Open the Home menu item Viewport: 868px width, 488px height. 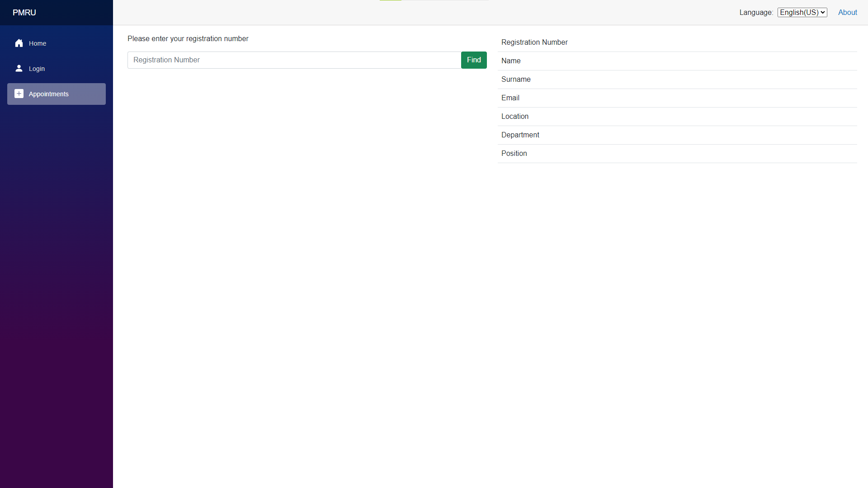pyautogui.click(x=38, y=43)
